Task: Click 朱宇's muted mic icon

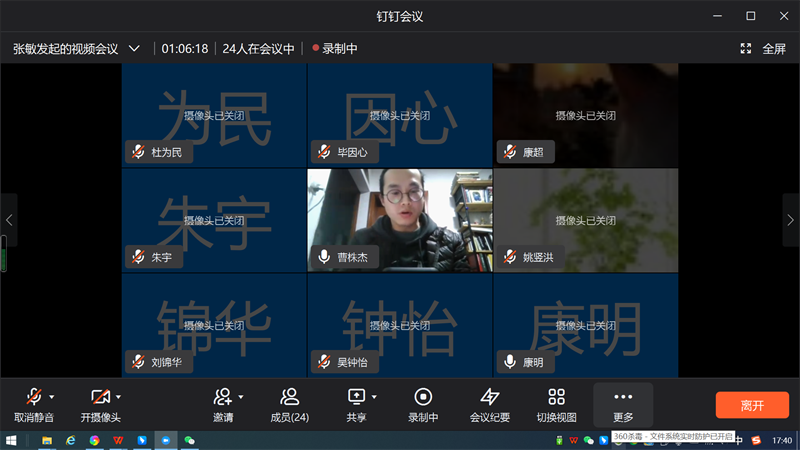Action: point(138,257)
